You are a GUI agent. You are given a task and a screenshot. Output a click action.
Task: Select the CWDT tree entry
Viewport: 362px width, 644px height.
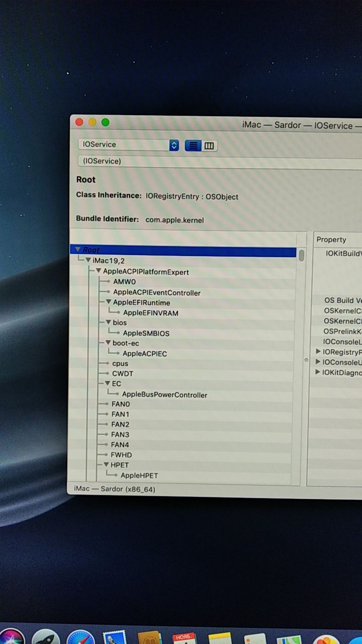[123, 373]
